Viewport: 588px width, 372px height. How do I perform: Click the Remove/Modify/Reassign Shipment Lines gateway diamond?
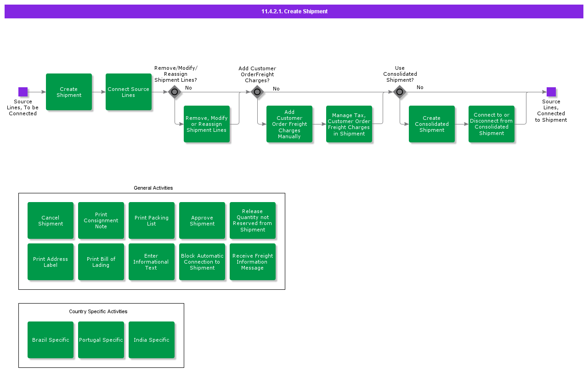(x=175, y=92)
